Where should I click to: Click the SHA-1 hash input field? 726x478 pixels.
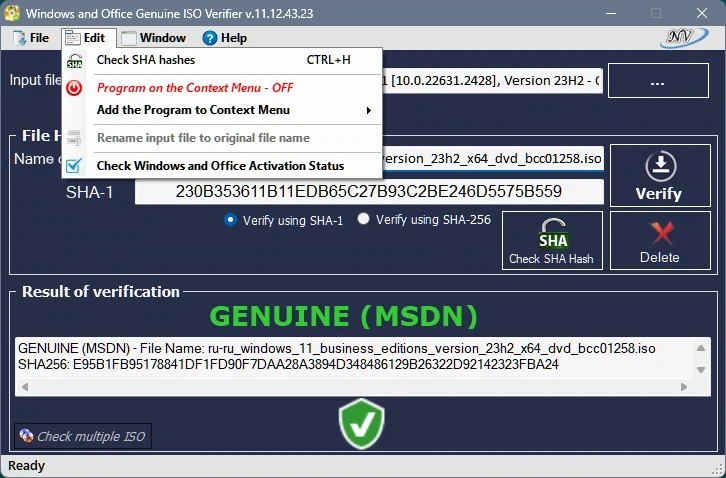click(369, 192)
